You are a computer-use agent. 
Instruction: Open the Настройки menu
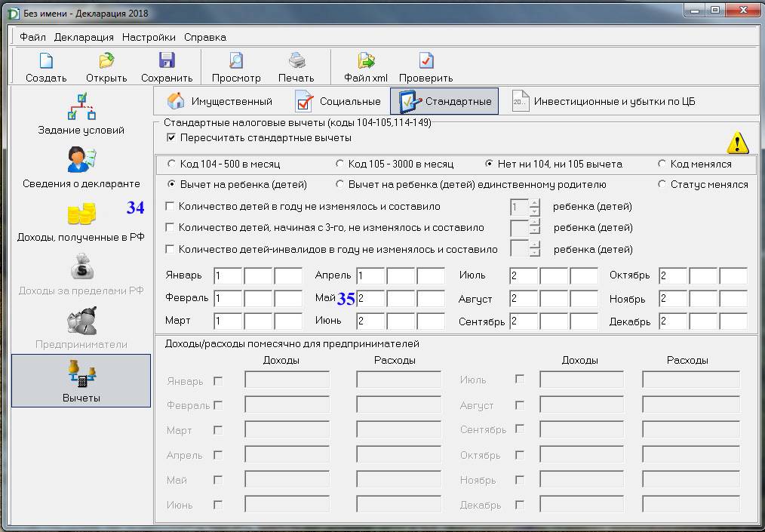pyautogui.click(x=149, y=37)
